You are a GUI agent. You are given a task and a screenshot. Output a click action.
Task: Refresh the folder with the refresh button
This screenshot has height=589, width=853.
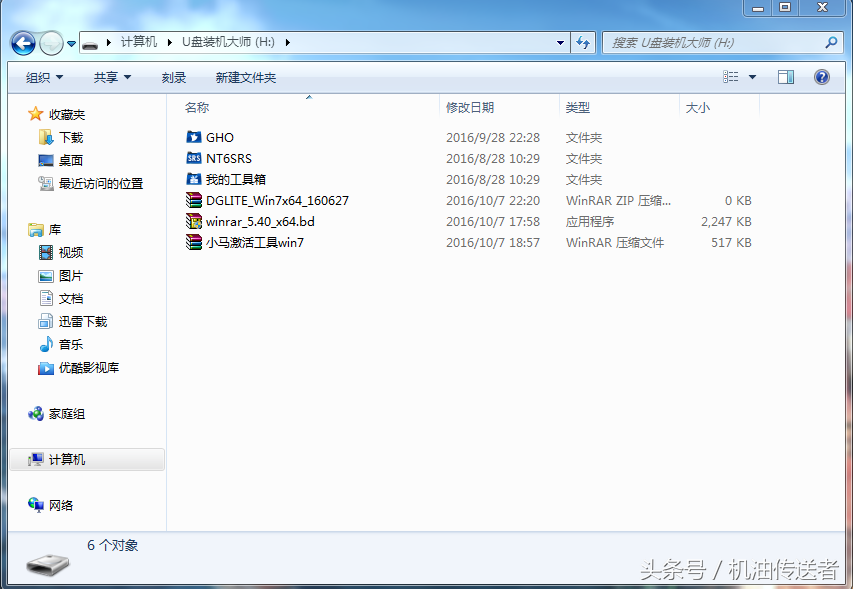(583, 42)
